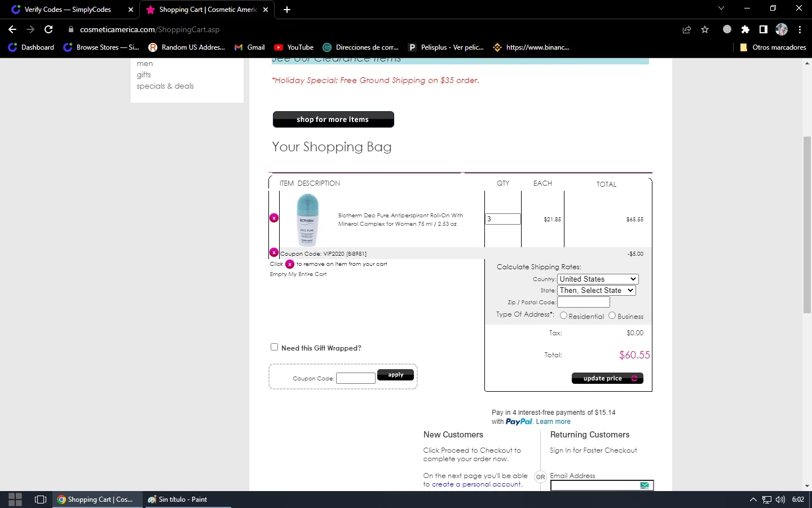Open the State dropdown
Image resolution: width=812 pixels, height=508 pixels.
[x=597, y=290]
